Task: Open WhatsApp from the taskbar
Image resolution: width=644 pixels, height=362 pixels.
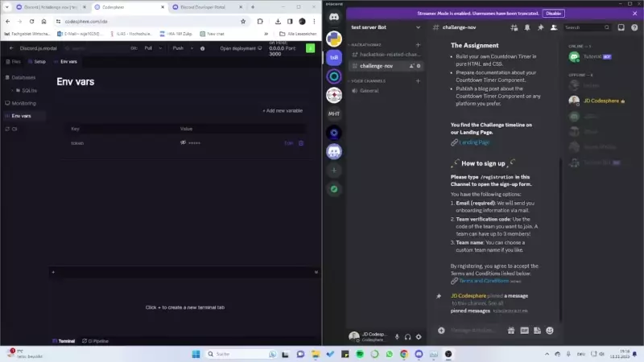Action: tap(390, 354)
